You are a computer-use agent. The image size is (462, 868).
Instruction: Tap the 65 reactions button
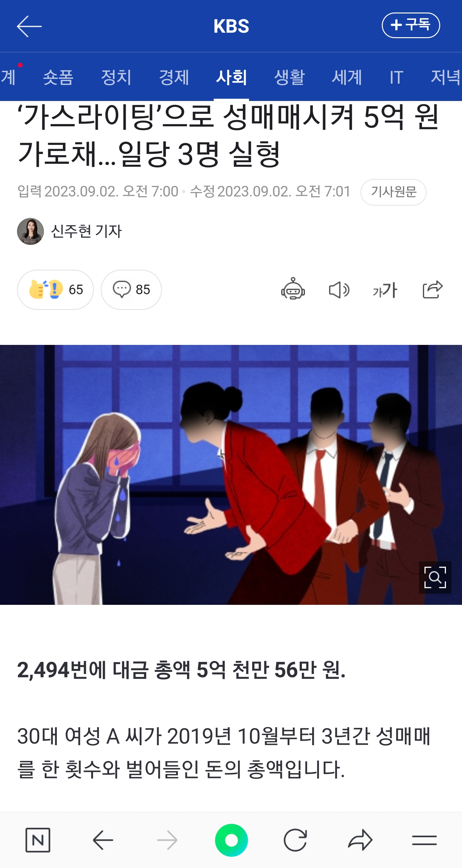(55, 289)
